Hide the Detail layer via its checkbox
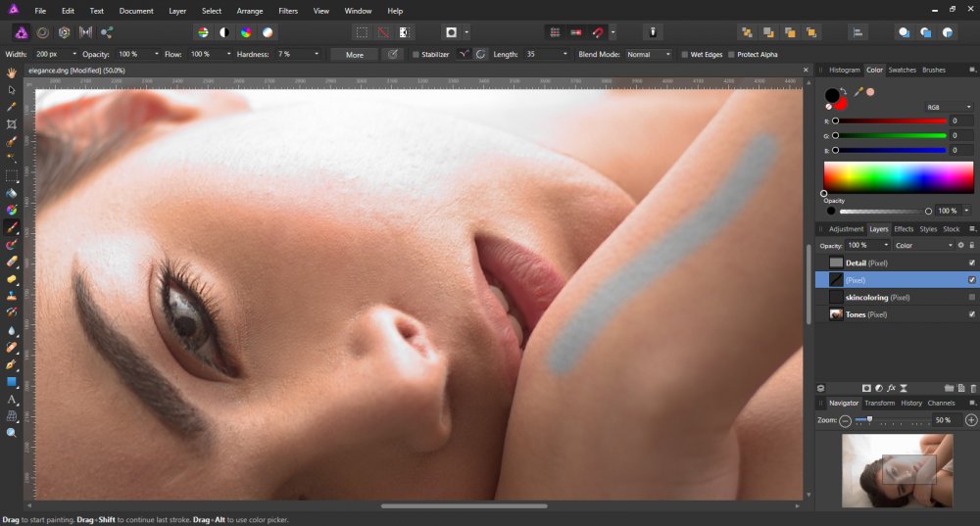 pyautogui.click(x=971, y=263)
